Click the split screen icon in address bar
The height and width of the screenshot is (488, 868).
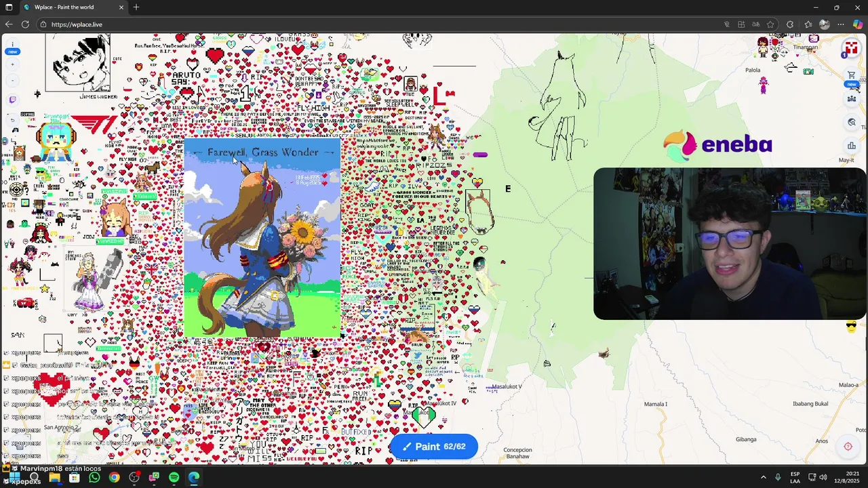click(x=741, y=24)
